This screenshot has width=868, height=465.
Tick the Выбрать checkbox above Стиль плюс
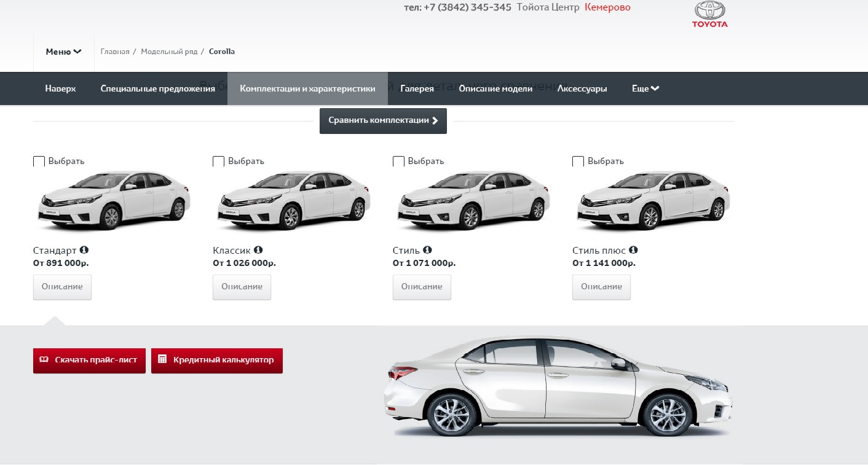[578, 162]
